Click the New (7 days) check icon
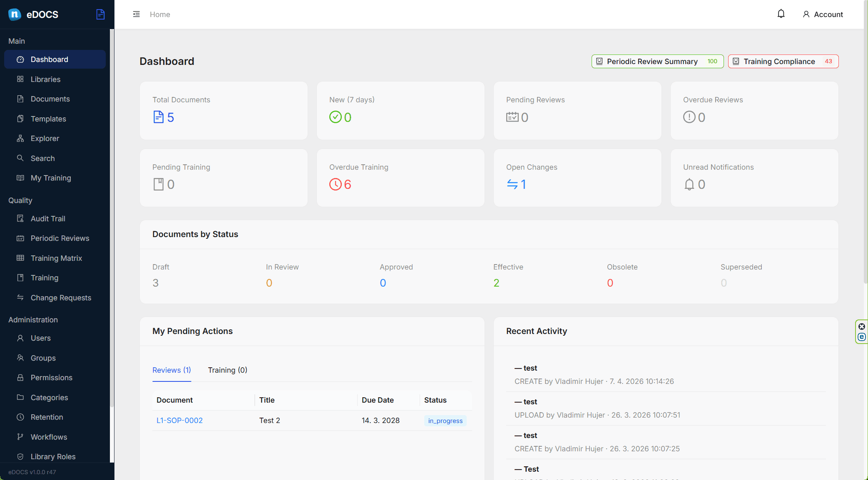Viewport: 868px width, 480px height. click(336, 117)
